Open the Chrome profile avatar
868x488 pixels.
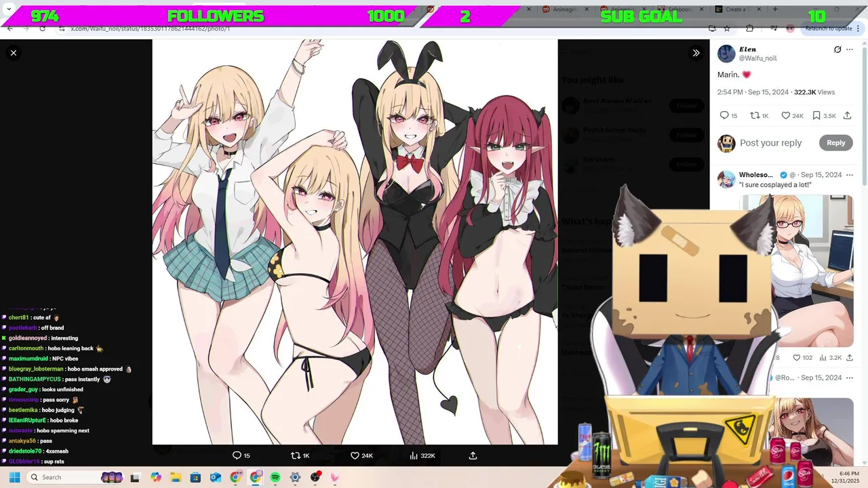click(x=790, y=28)
